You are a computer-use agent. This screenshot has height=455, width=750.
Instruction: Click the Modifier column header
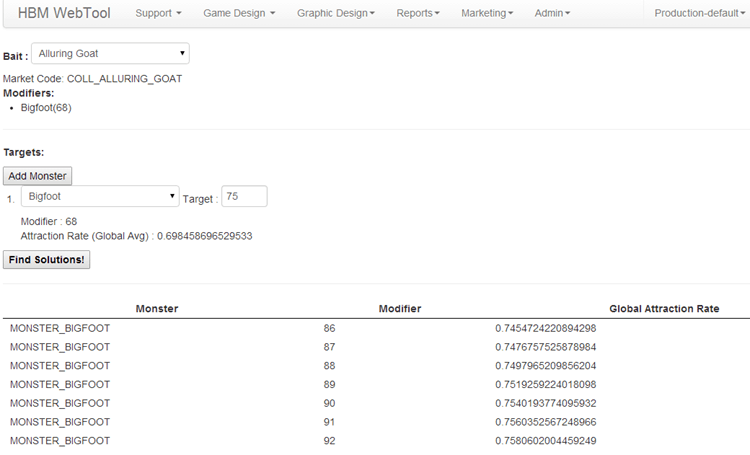[x=400, y=309]
